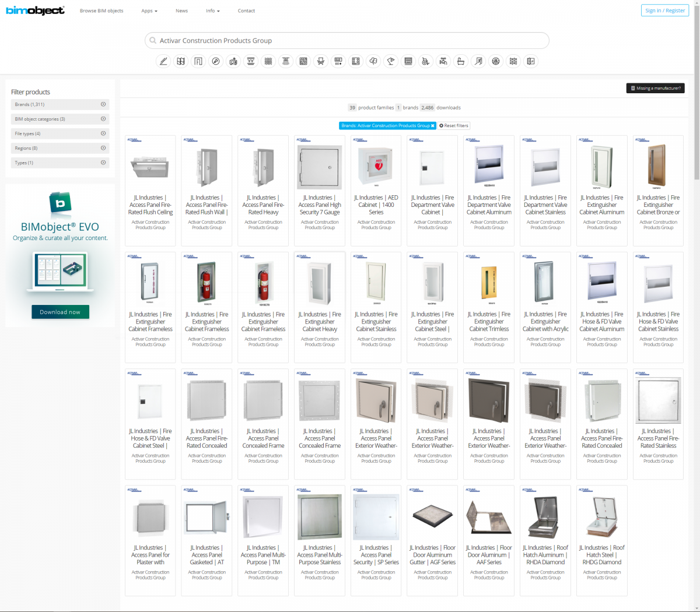The height and width of the screenshot is (612, 700).
Task: Open the News page
Action: (181, 10)
